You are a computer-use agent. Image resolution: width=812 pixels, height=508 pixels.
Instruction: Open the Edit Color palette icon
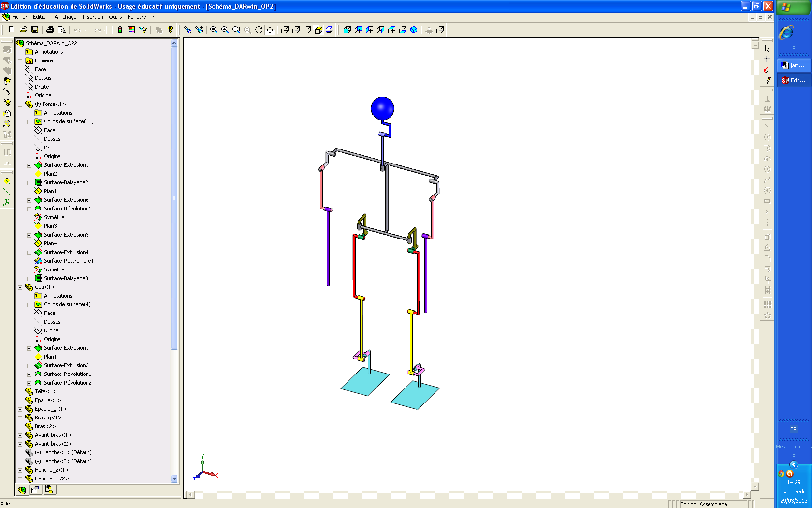[131, 30]
